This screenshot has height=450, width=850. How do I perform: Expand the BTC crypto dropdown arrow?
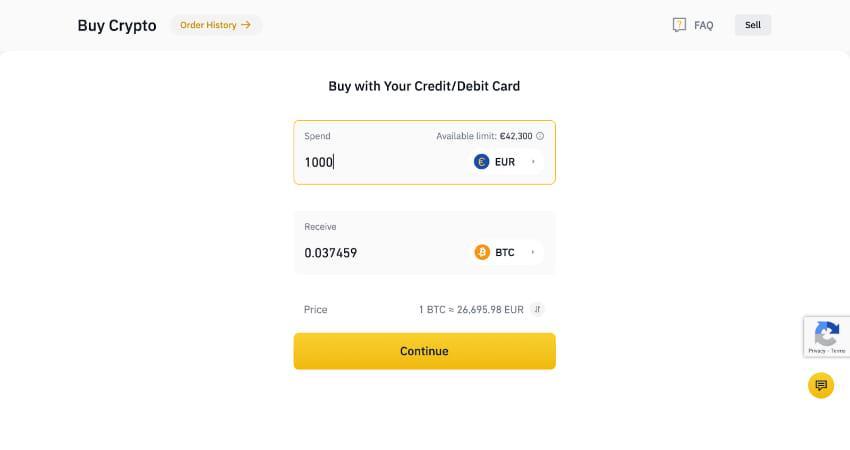533,252
